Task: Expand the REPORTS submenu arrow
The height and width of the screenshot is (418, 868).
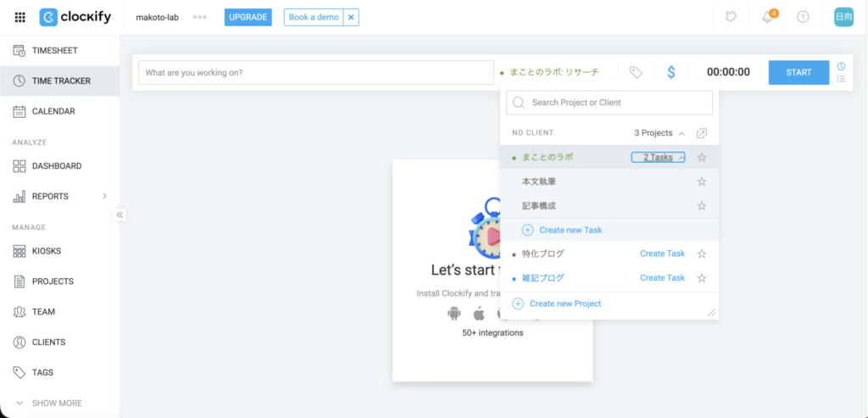Action: coord(104,196)
